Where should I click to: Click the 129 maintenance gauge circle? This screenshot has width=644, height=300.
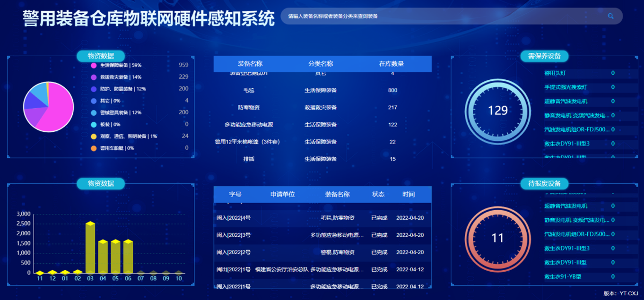pos(497,111)
